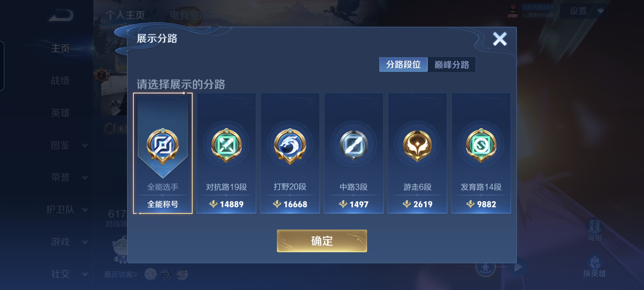Close the 展示分路 dialog
Viewport: 644px width, 290px height.
[x=500, y=39]
